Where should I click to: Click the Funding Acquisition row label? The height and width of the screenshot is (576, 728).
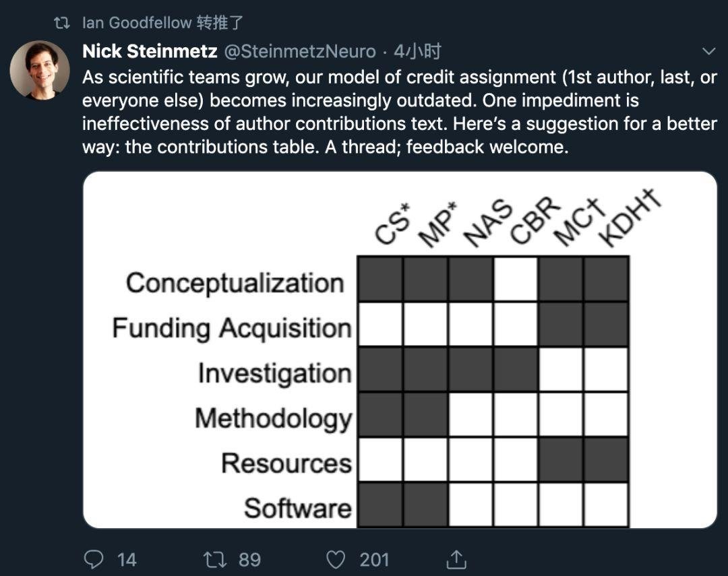pyautogui.click(x=231, y=328)
